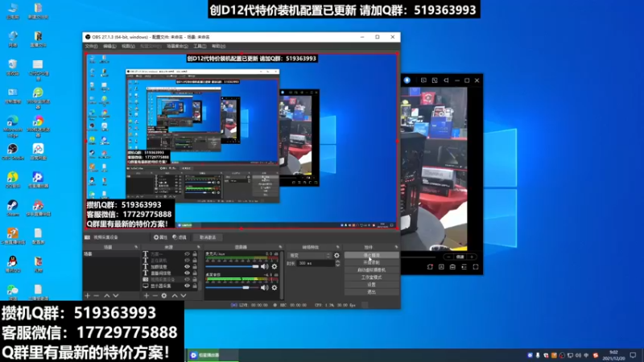644x362 pixels.
Task: Open 滤镜 (Filters) for selected source
Action: click(x=180, y=237)
